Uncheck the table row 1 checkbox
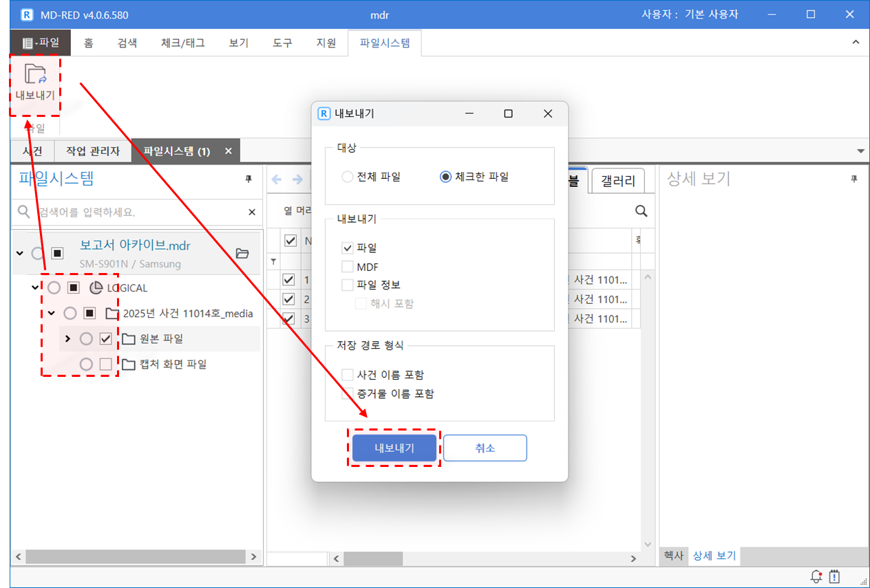870x588 pixels. [x=288, y=280]
